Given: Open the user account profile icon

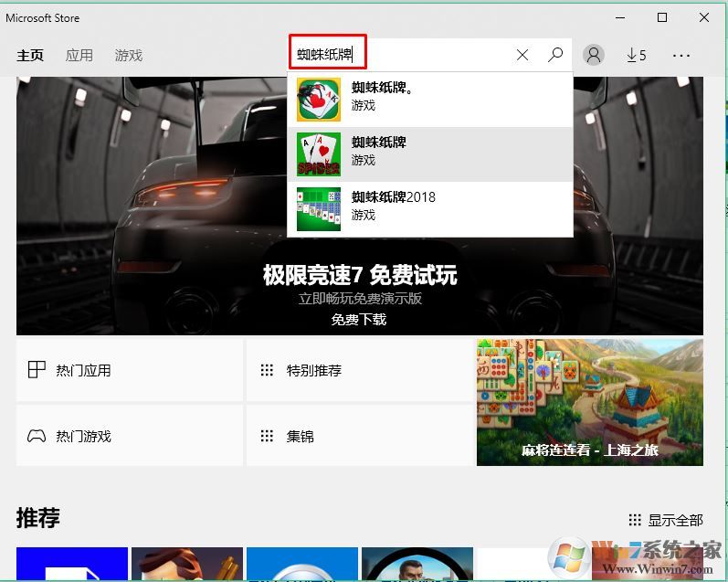Looking at the screenshot, I should [x=594, y=55].
